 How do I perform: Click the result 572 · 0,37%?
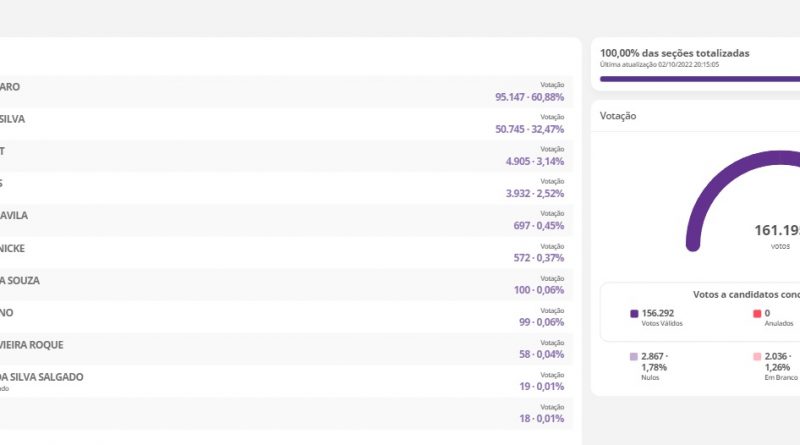pyautogui.click(x=538, y=257)
